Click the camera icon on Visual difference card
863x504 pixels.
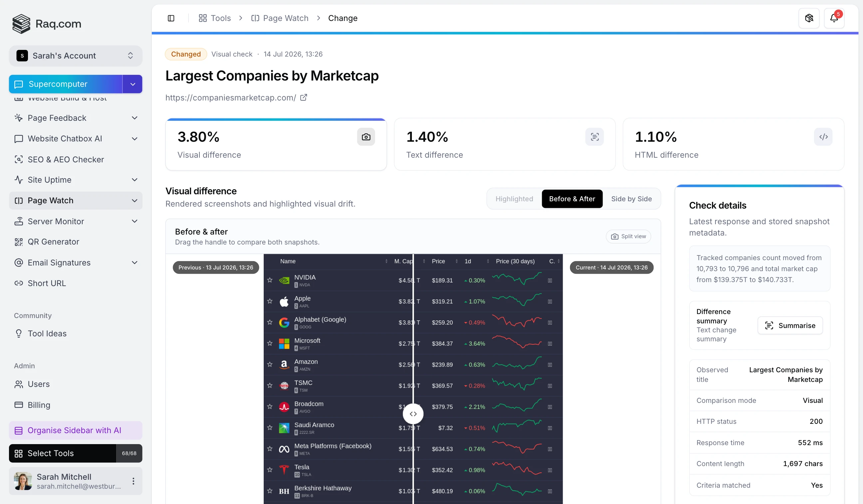(366, 137)
